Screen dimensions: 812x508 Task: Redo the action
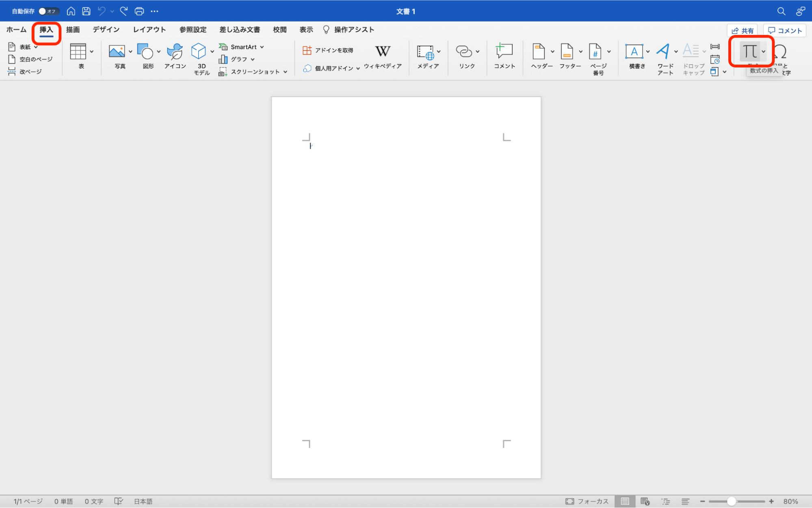124,11
